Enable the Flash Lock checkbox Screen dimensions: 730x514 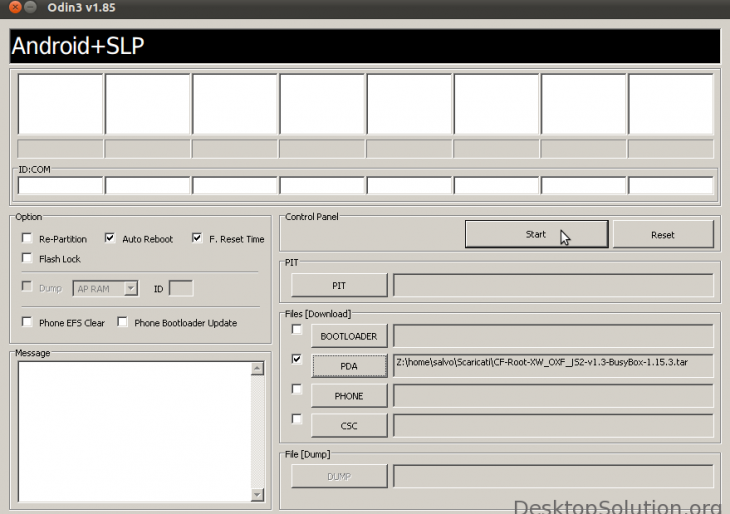point(27,259)
